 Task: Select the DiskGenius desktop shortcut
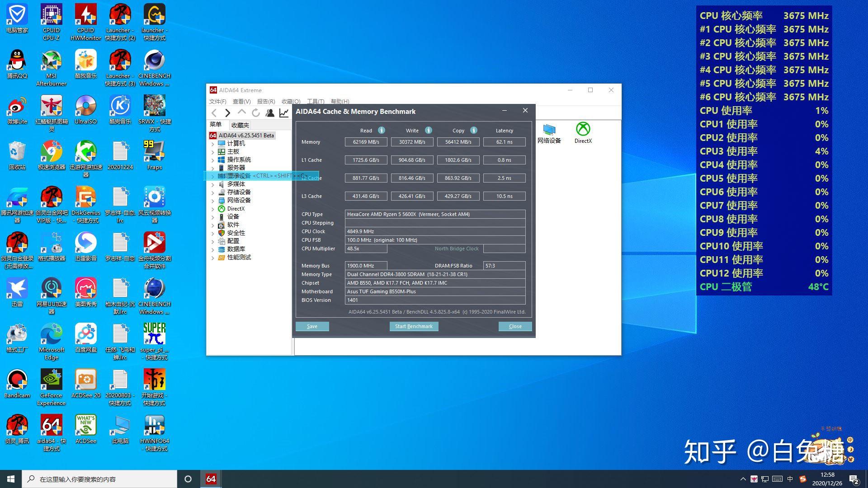85,205
